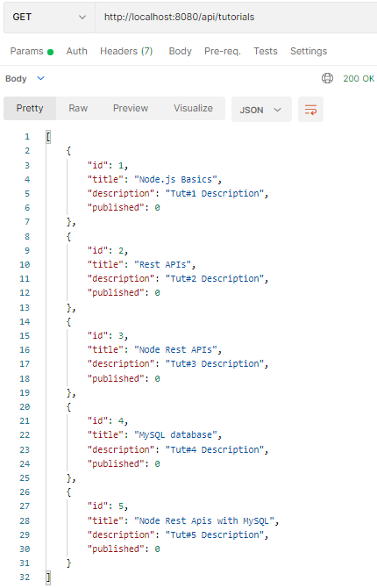Click the "Rest APIs" title value
The width and height of the screenshot is (377, 588).
pyautogui.click(x=162, y=265)
